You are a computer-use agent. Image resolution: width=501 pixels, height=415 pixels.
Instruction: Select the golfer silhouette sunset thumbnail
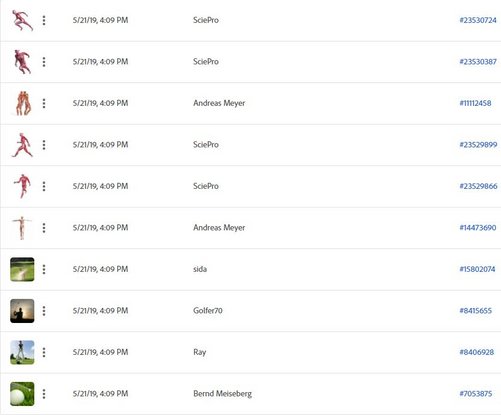click(22, 311)
